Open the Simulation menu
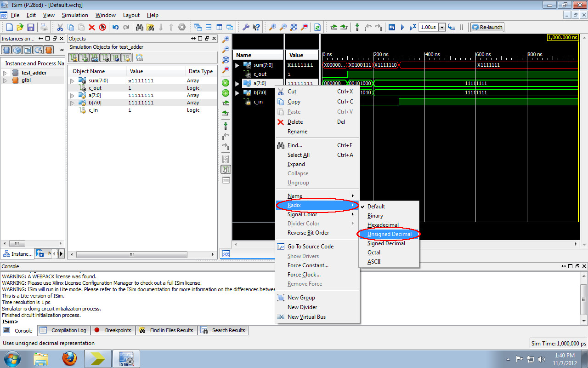This screenshot has height=368, width=588. (75, 15)
